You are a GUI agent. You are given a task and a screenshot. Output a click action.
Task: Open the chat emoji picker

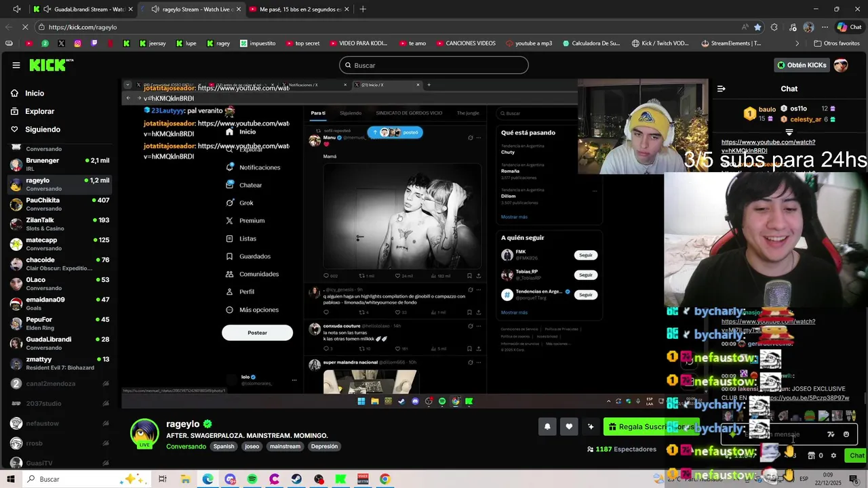(x=846, y=434)
